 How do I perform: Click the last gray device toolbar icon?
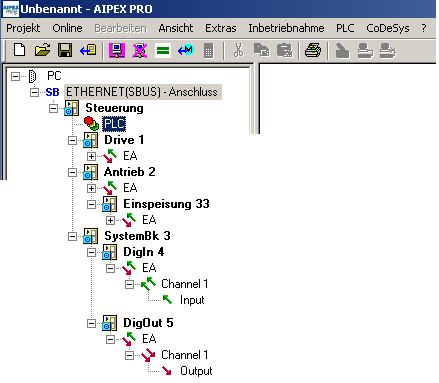click(x=388, y=51)
